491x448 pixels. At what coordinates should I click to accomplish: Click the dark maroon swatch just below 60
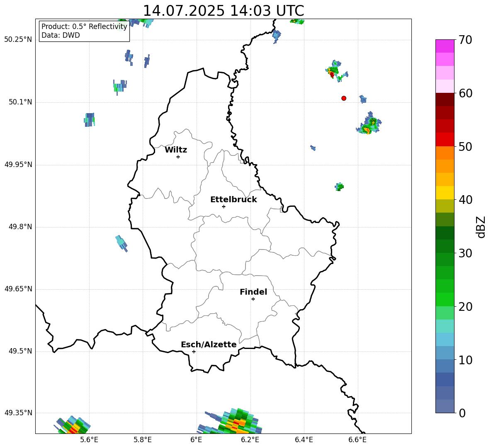[x=445, y=99]
